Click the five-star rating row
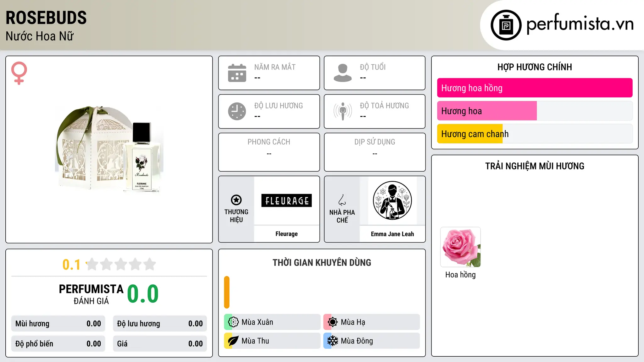Image resolution: width=644 pixels, height=362 pixels. coord(121,264)
